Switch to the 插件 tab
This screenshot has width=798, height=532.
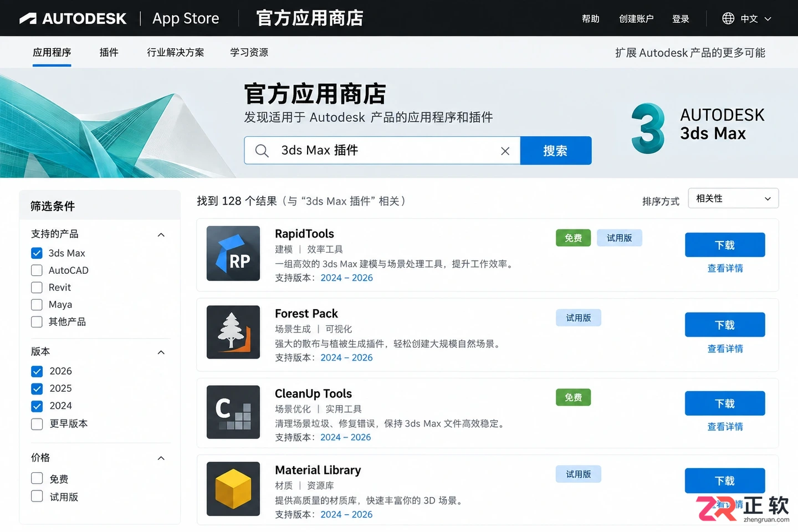(109, 53)
